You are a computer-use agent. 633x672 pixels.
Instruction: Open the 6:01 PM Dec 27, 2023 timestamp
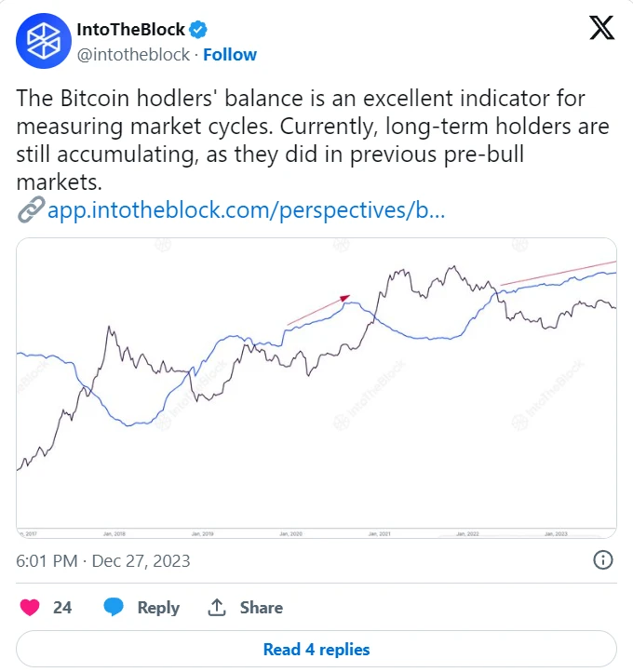coord(103,561)
